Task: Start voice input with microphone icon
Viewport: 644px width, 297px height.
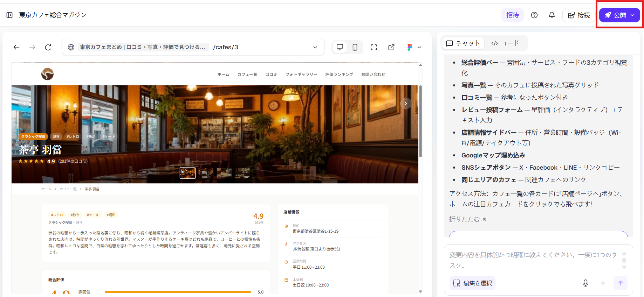Action: [585, 283]
